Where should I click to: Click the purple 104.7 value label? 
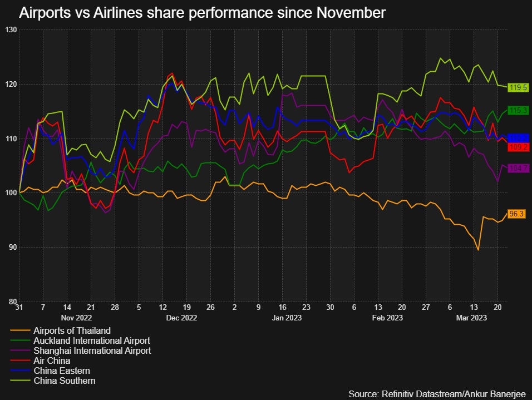pos(518,168)
